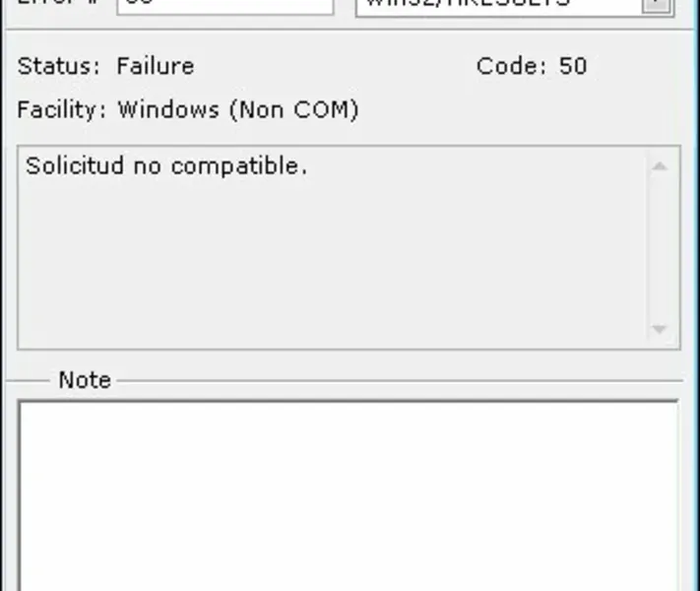Image resolution: width=700 pixels, height=591 pixels.
Task: Click the code value '50'
Action: 573,67
